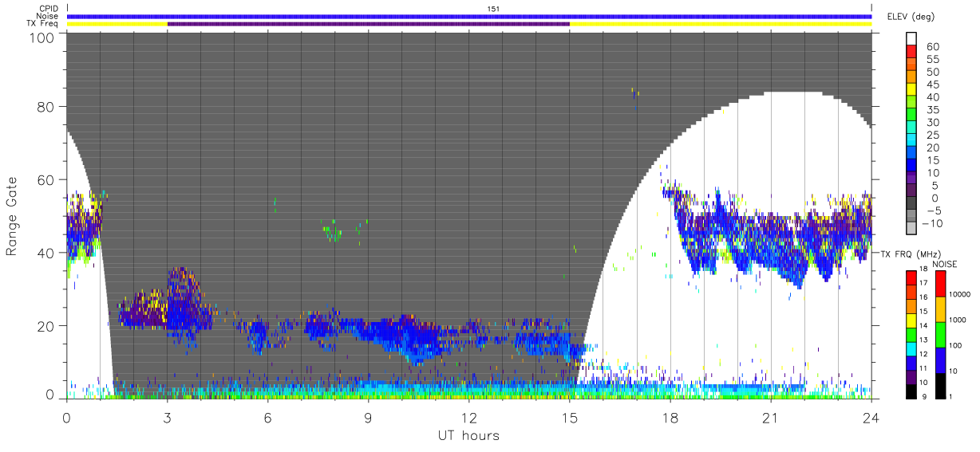This screenshot has width=980, height=452.
Task: Pick the black bottom swatch of the TX FRQ colorbar
Action: pyautogui.click(x=911, y=392)
